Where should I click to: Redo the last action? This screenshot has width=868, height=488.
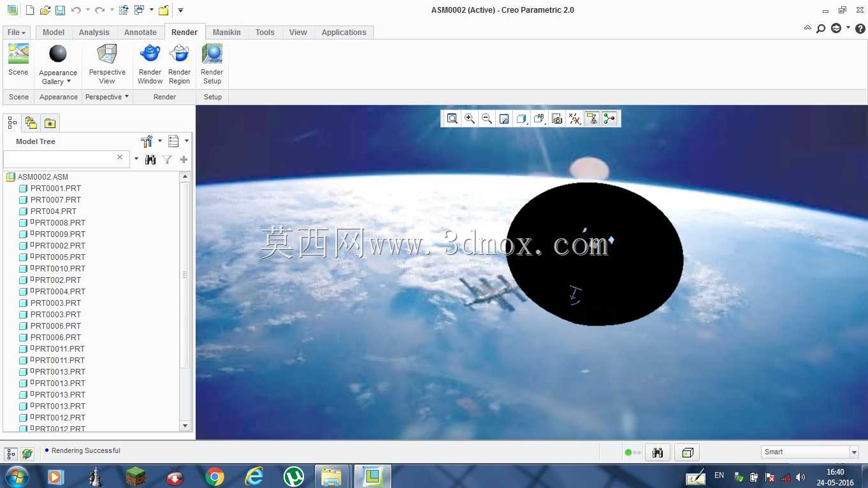[x=99, y=10]
